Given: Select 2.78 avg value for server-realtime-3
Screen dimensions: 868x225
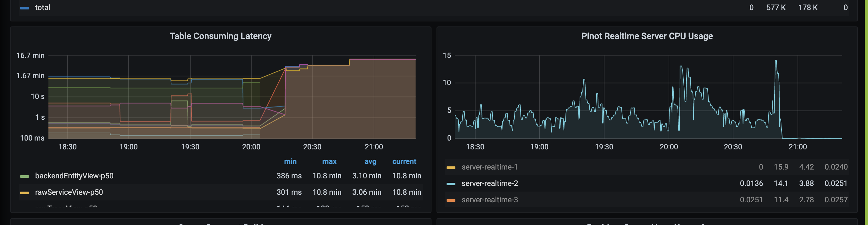Looking at the screenshot, I should coord(806,200).
